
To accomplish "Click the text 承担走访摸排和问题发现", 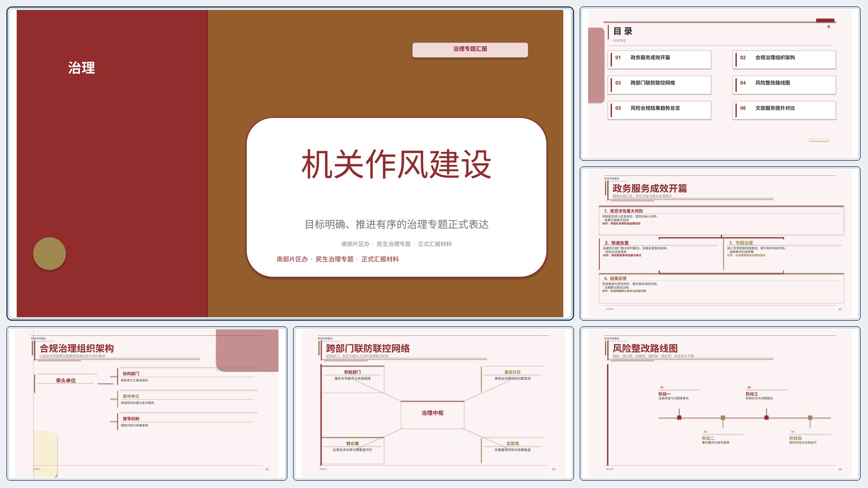I will (513, 379).
